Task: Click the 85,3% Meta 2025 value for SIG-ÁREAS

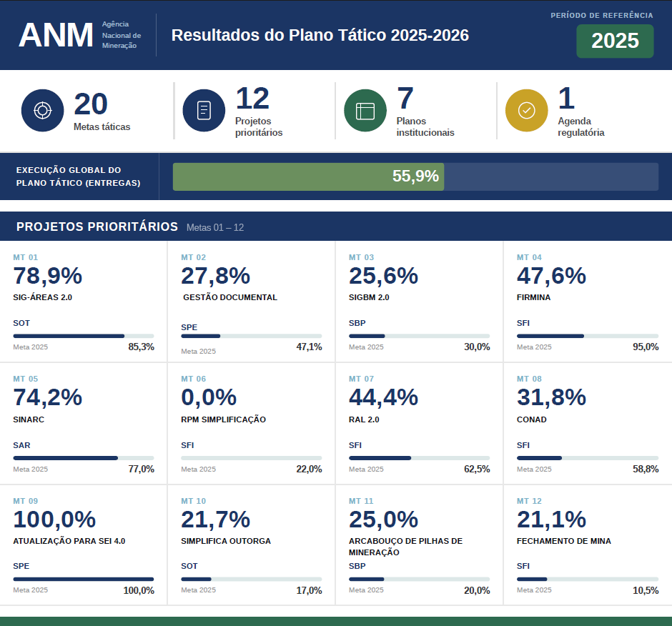Action: point(141,347)
